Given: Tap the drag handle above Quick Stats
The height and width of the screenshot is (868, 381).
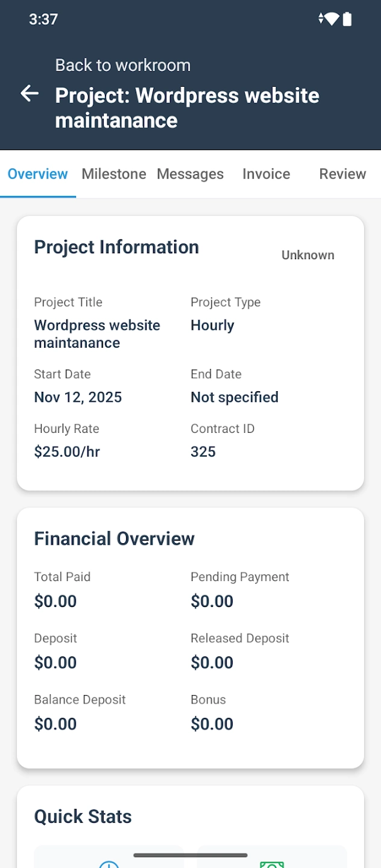Looking at the screenshot, I should coord(190,855).
